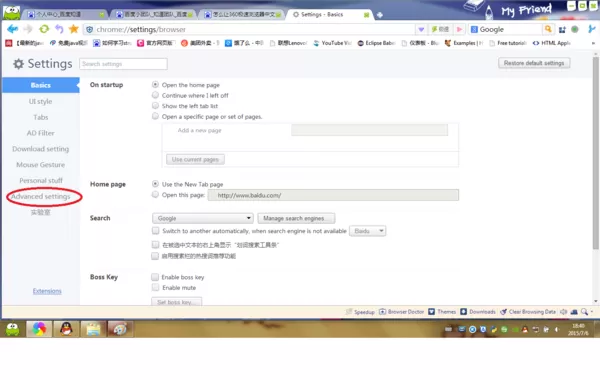
Task: Click the status bar zoom magnifier icon
Action: click(584, 312)
